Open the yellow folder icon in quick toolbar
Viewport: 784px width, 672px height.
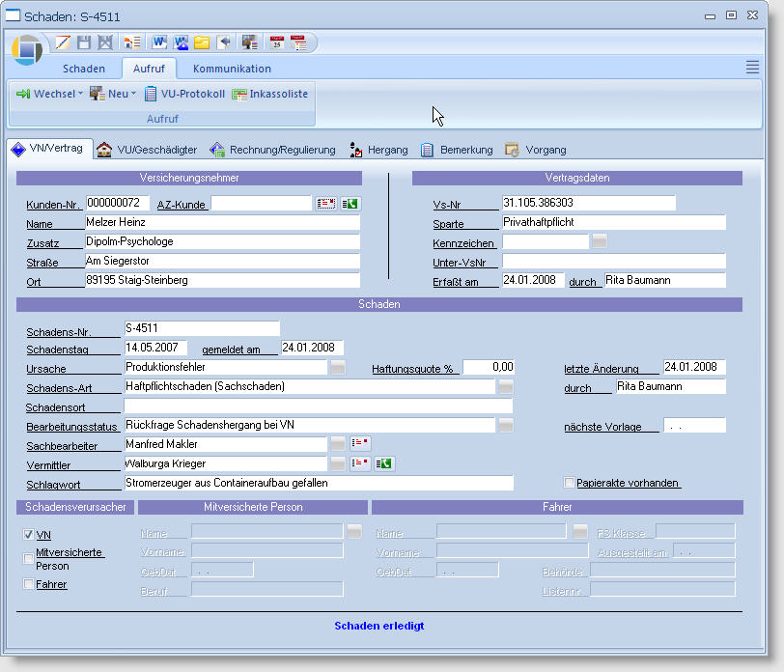click(x=202, y=42)
